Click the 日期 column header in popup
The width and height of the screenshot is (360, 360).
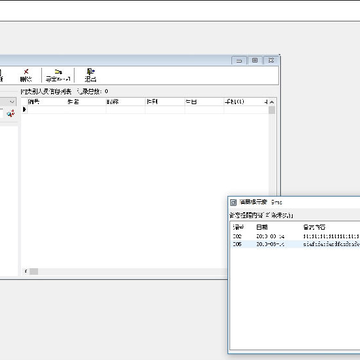pos(262,227)
